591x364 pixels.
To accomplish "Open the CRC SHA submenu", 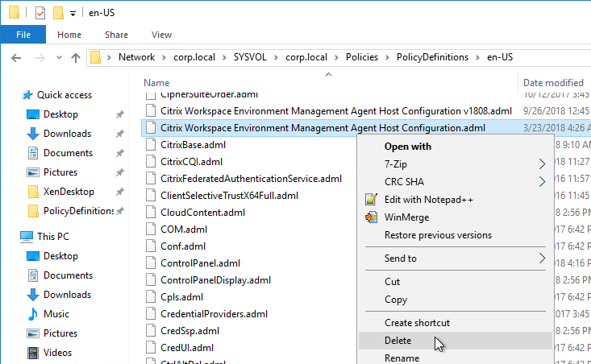I will point(456,182).
